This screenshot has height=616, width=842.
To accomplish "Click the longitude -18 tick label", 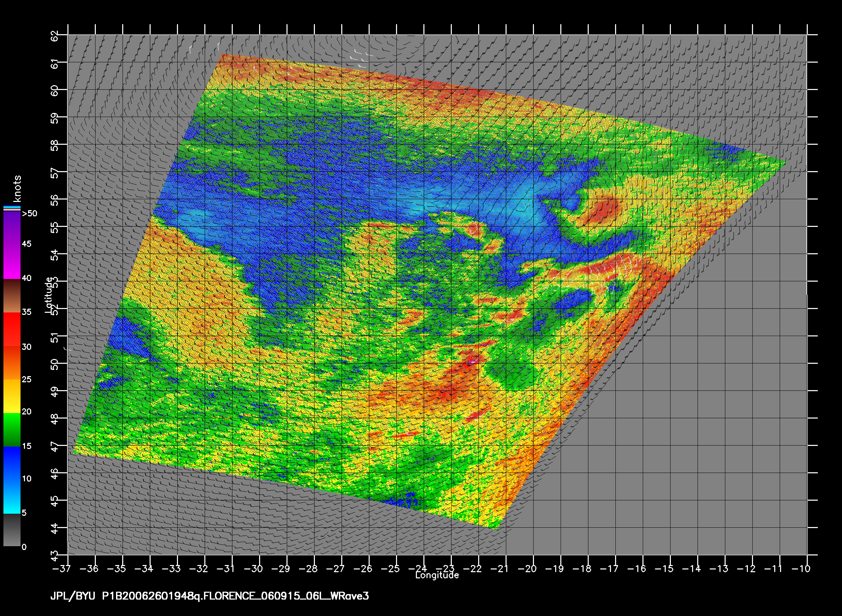I will pos(583,569).
